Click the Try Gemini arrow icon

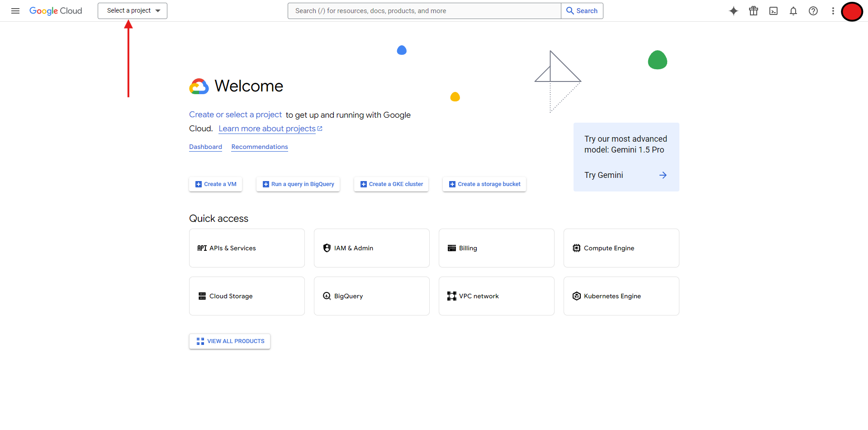663,175
